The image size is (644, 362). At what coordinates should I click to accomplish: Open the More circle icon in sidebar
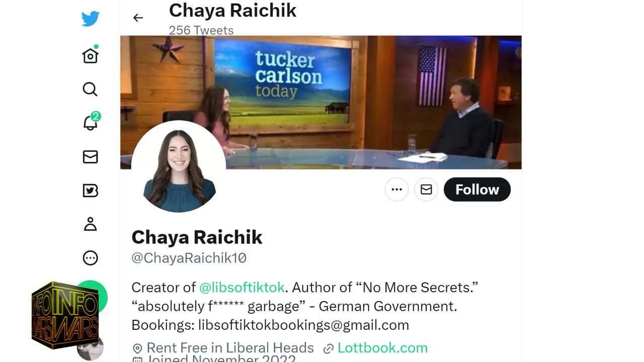[x=90, y=258]
